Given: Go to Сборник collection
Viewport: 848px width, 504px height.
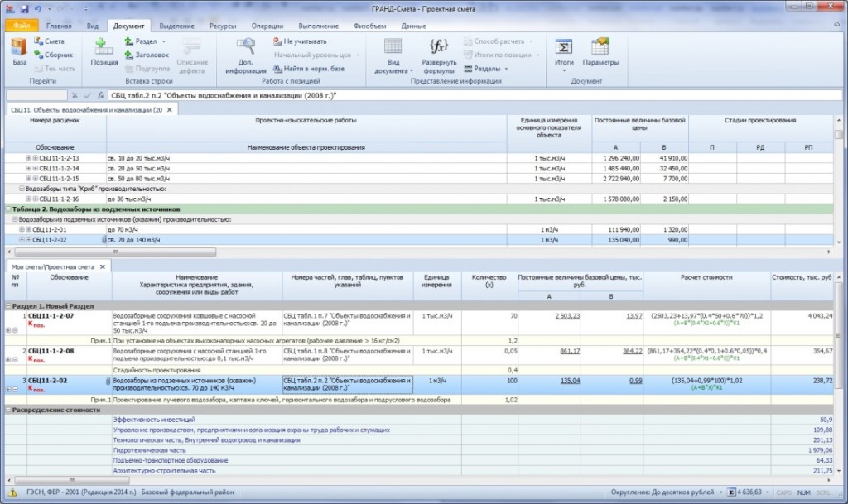Looking at the screenshot, I should [53, 55].
